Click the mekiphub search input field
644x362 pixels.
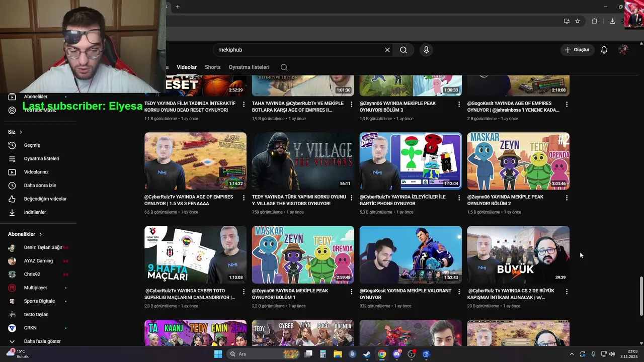tap(299, 50)
